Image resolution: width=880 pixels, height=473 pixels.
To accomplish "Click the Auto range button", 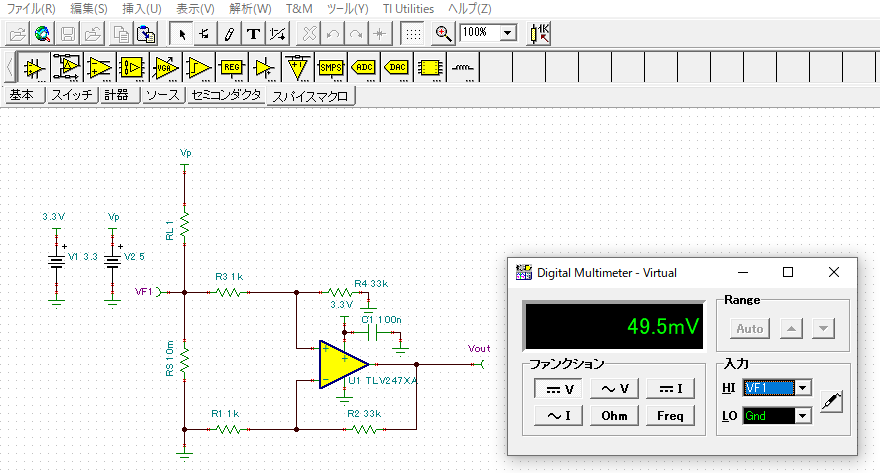I will (x=750, y=328).
